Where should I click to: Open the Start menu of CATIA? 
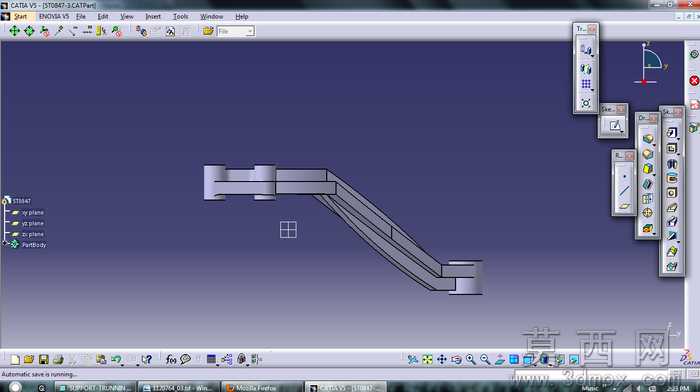coord(20,17)
